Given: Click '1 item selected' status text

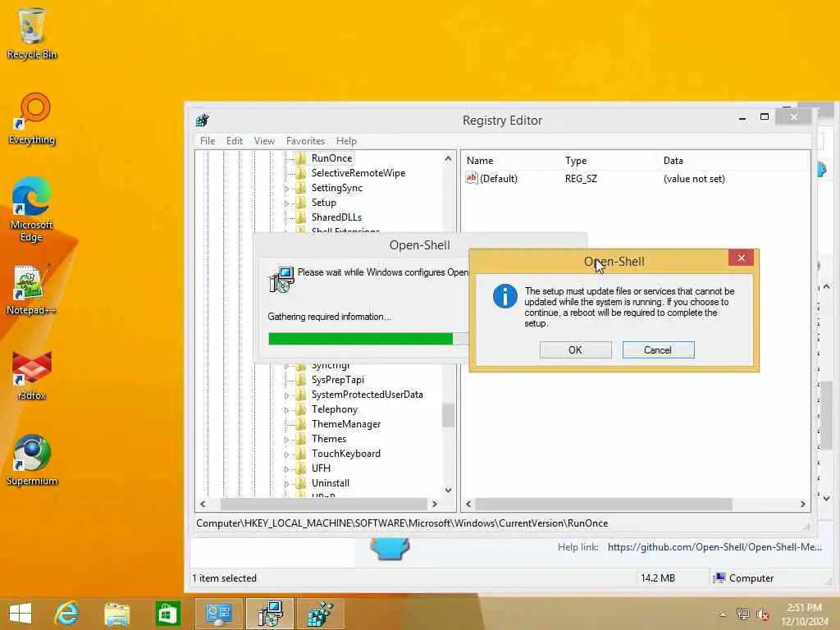Looking at the screenshot, I should (224, 578).
